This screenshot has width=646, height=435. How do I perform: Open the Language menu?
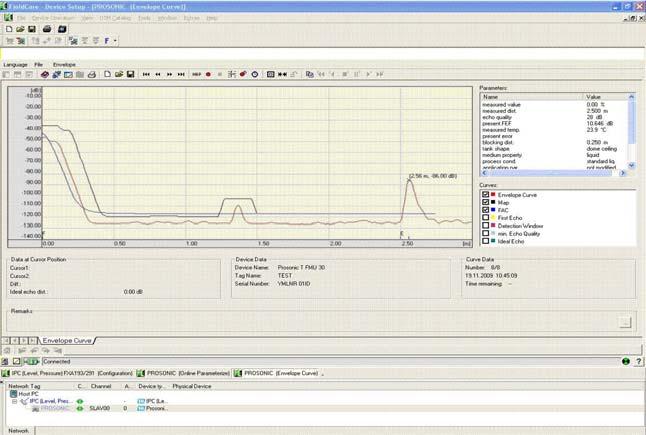15,65
